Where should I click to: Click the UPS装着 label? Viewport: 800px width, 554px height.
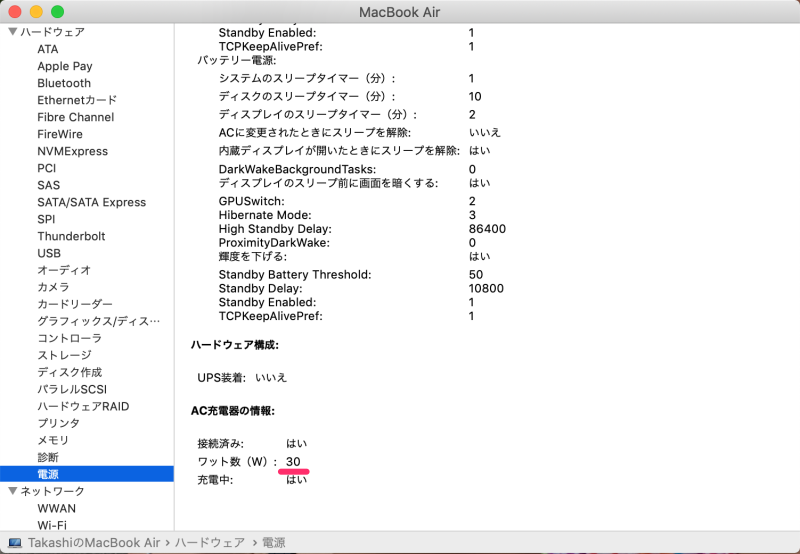pos(221,378)
